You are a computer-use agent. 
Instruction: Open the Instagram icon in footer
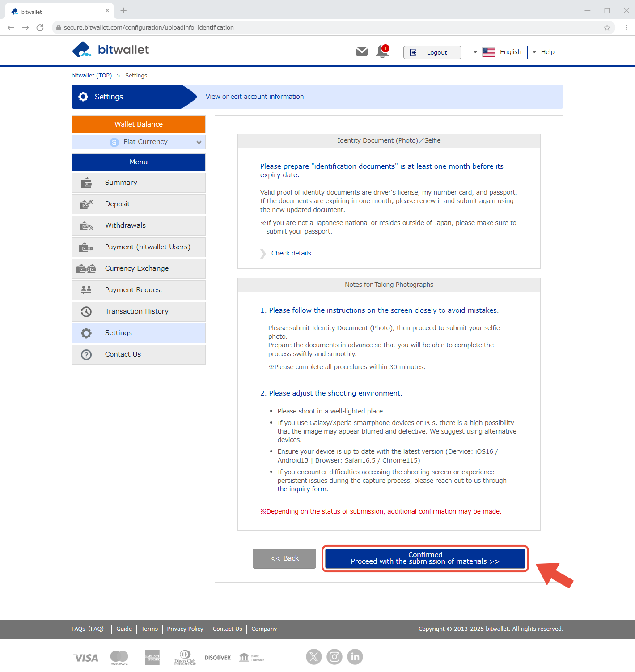[334, 657]
